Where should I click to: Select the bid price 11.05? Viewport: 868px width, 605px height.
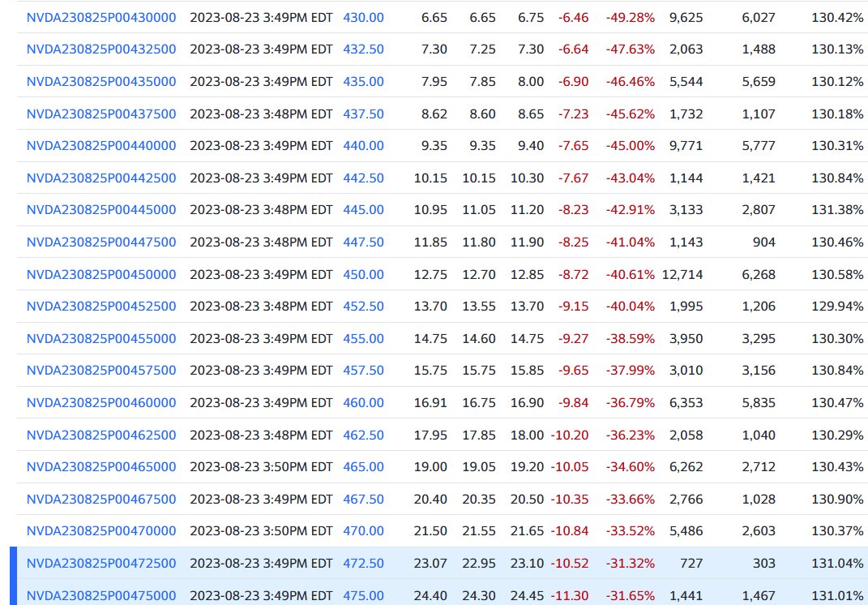[479, 210]
